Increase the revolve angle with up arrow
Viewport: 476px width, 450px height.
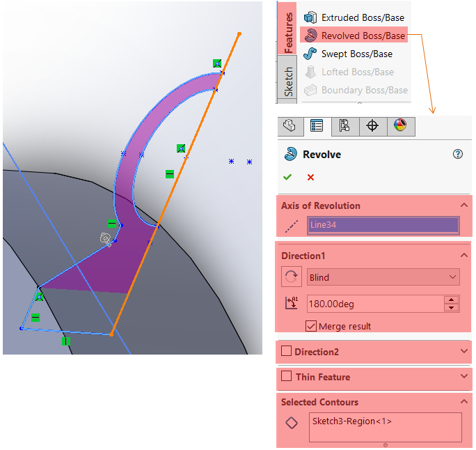pyautogui.click(x=452, y=300)
